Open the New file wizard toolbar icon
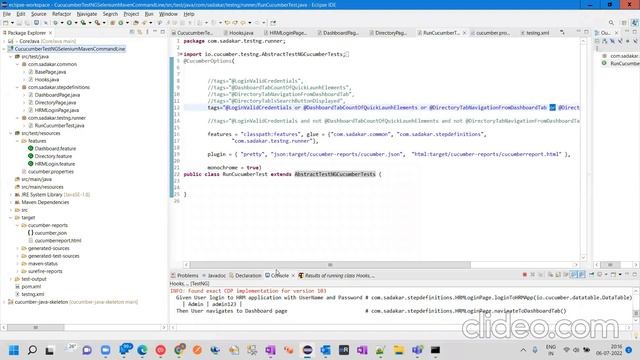This screenshot has height=360, width=640. tap(6, 23)
